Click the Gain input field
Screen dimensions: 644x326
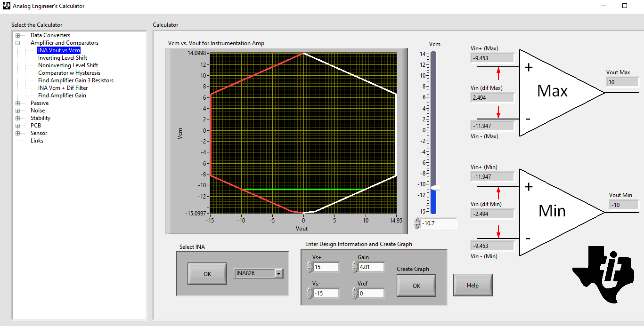pos(371,267)
